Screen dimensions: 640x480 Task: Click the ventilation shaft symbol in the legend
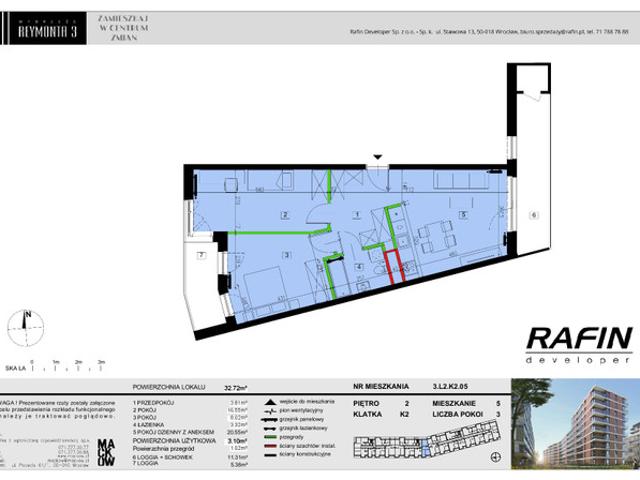tap(270, 411)
